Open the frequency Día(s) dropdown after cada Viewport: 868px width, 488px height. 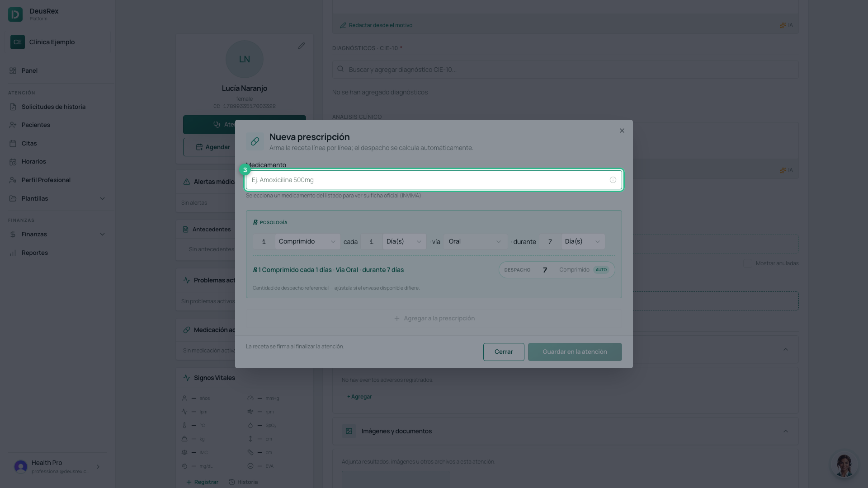coord(404,242)
